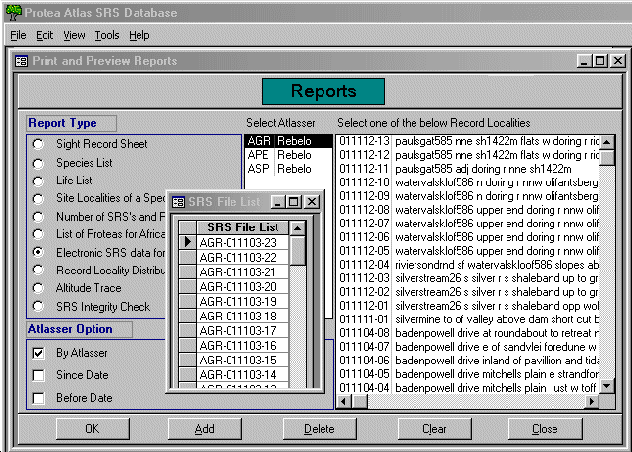
Task: Select Record Locality Distribution option
Action: [x=38, y=269]
